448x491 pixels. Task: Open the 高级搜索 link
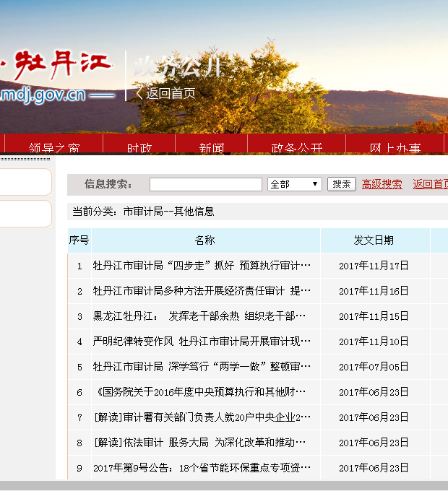coord(382,184)
